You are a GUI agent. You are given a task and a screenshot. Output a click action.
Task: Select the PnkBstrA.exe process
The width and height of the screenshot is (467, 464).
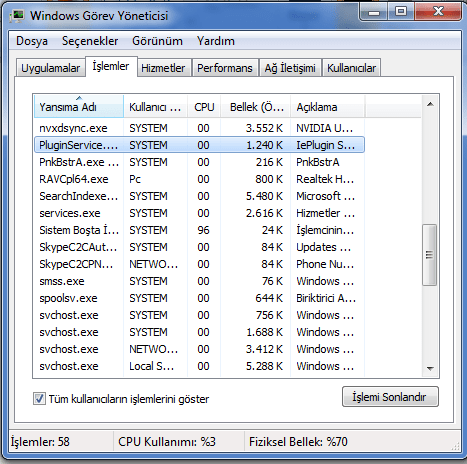coord(199,162)
